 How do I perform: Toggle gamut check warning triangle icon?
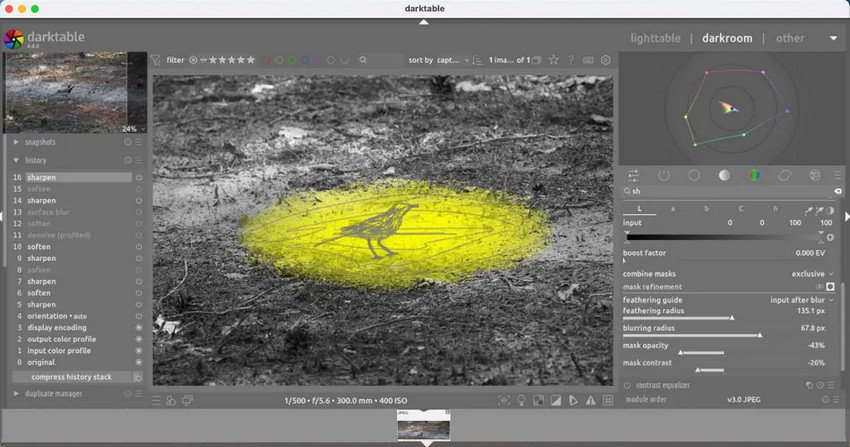[x=590, y=400]
